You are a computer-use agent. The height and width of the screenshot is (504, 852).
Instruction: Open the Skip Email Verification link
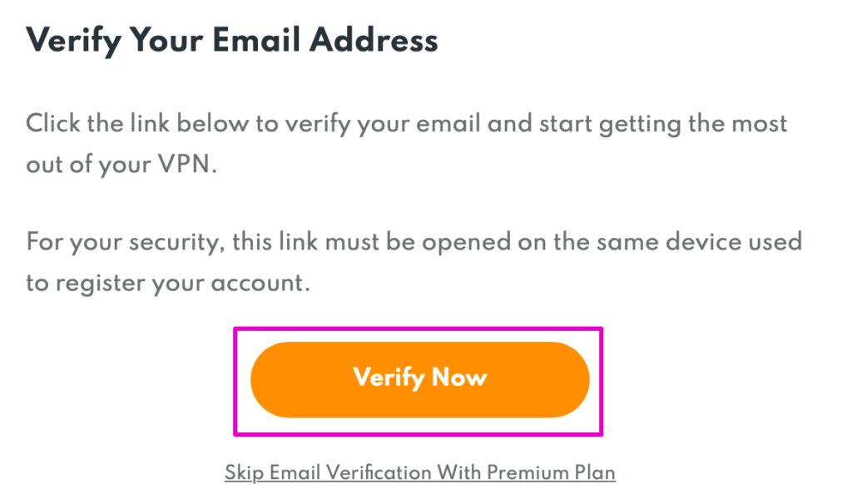click(419, 473)
